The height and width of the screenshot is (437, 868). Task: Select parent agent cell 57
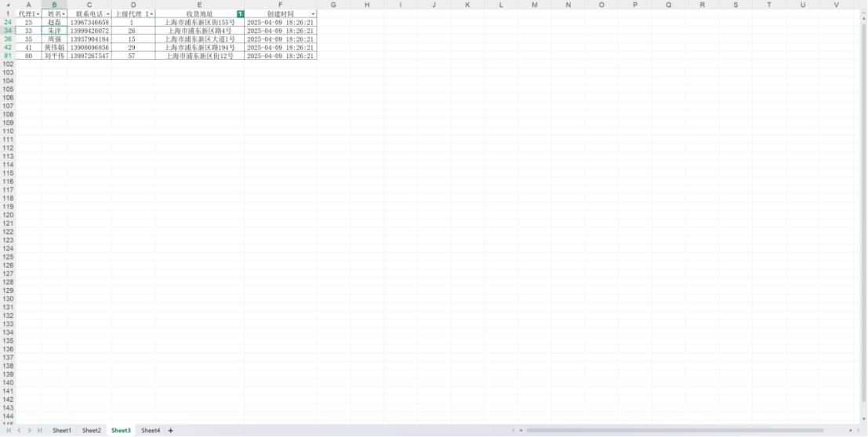click(133, 56)
